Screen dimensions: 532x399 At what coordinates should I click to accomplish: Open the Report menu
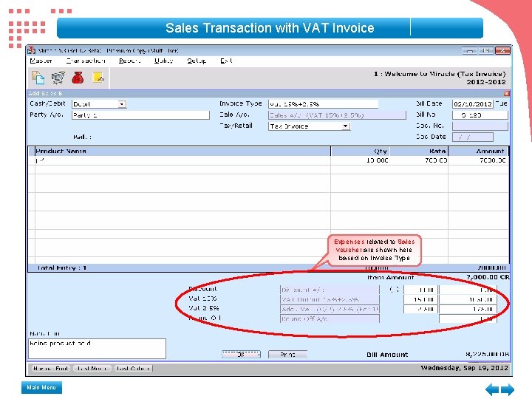click(x=129, y=61)
